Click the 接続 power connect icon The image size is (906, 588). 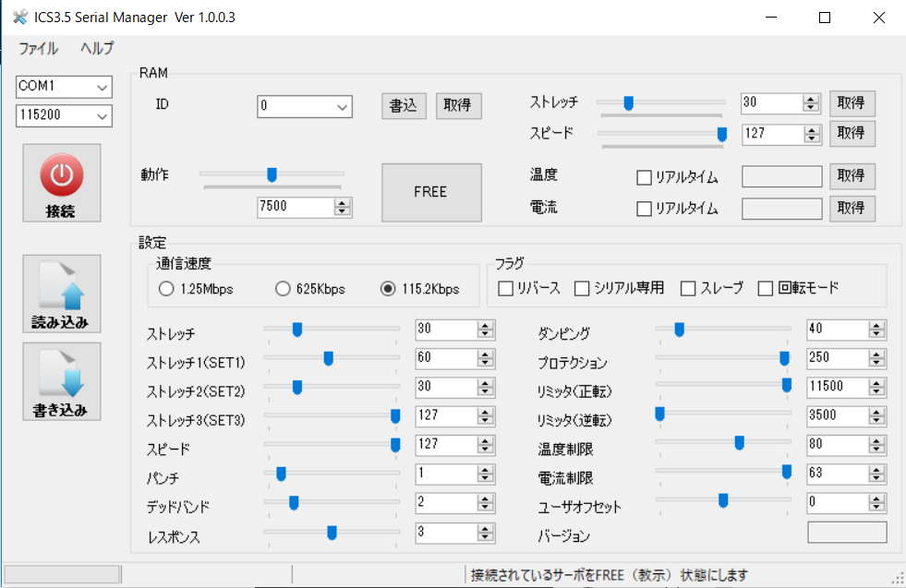(61, 174)
